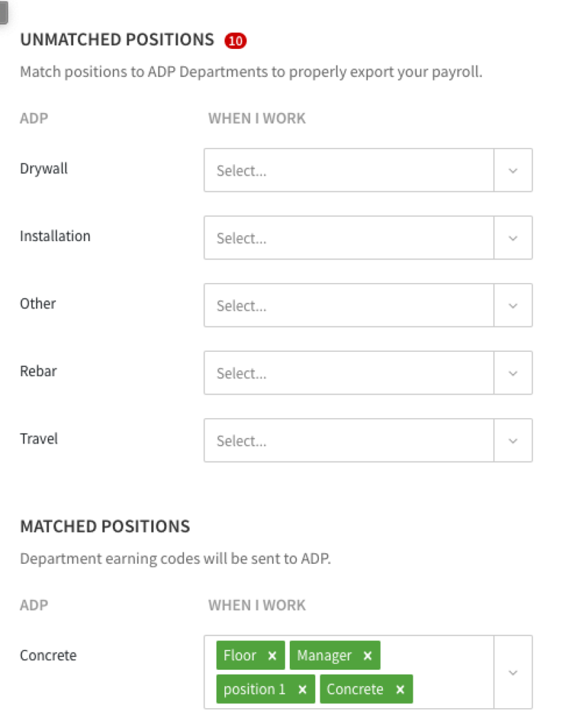Click the Manager tag label
Viewport: 569px width, 728px height.
pyautogui.click(x=325, y=655)
